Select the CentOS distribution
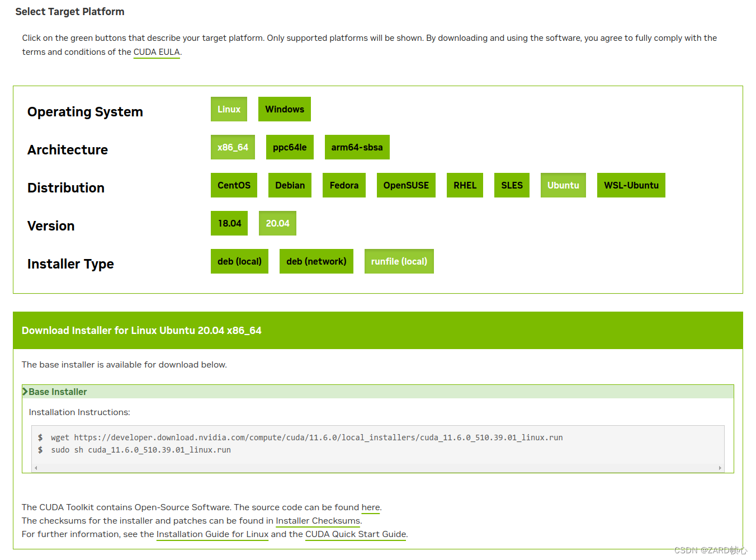756x560 pixels. pyautogui.click(x=234, y=185)
